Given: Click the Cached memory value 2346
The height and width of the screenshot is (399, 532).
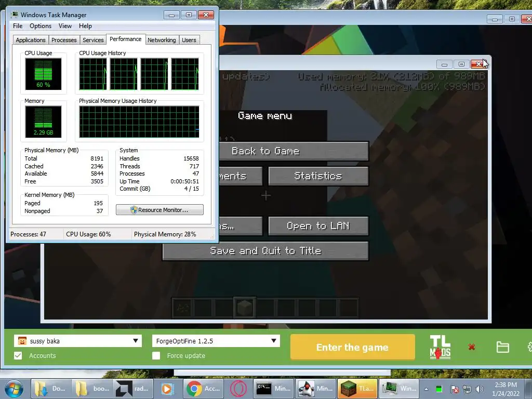Looking at the screenshot, I should (97, 166).
